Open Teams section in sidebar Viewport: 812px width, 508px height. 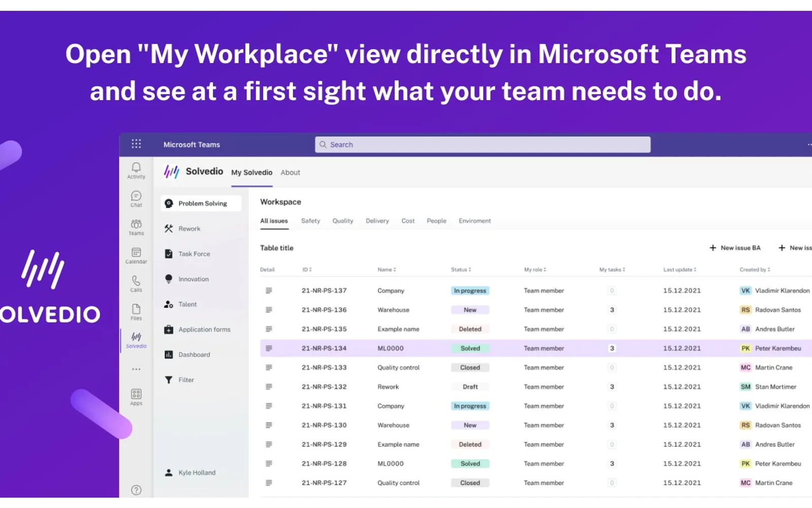[136, 227]
